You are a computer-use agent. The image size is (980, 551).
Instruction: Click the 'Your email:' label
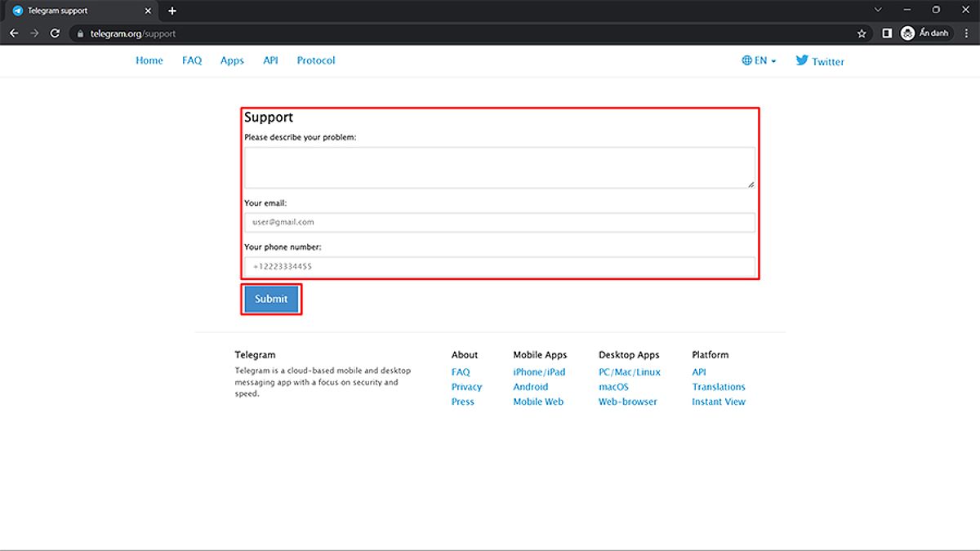265,203
